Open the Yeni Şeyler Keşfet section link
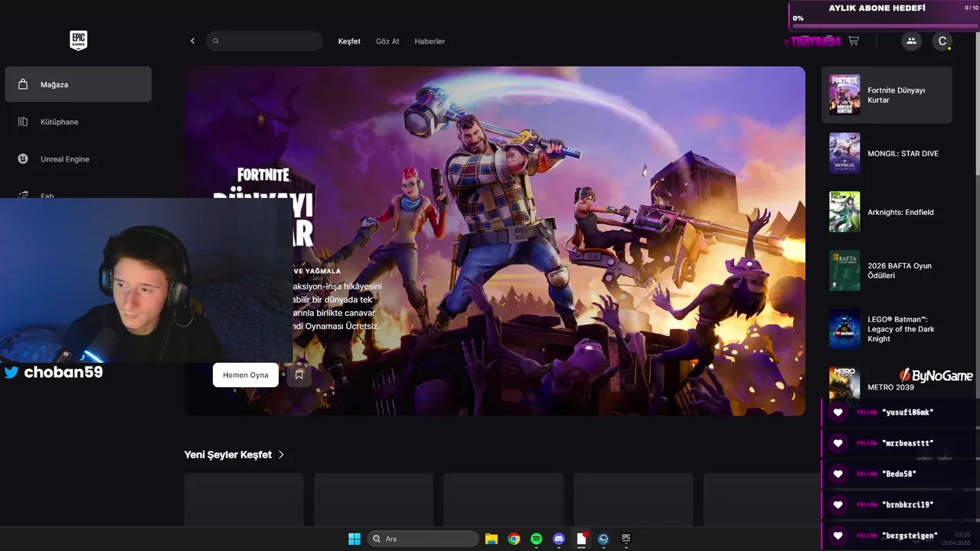Screen dimensions: 980x551 234,455
